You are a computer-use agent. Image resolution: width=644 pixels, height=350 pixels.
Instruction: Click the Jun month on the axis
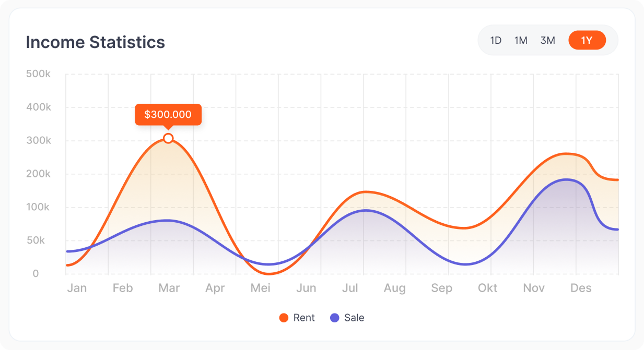tap(306, 288)
